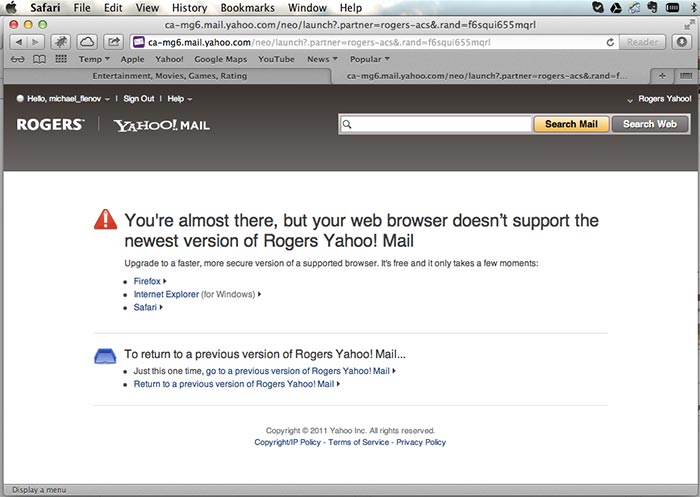The width and height of the screenshot is (700, 497).
Task: Open the Help menu in menu bar
Action: tap(350, 8)
